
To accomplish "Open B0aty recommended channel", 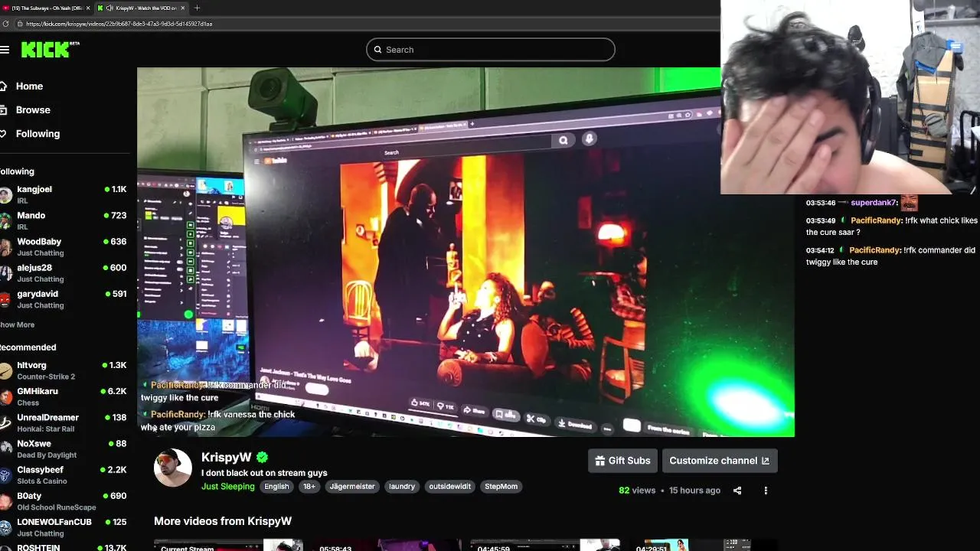I will point(64,500).
